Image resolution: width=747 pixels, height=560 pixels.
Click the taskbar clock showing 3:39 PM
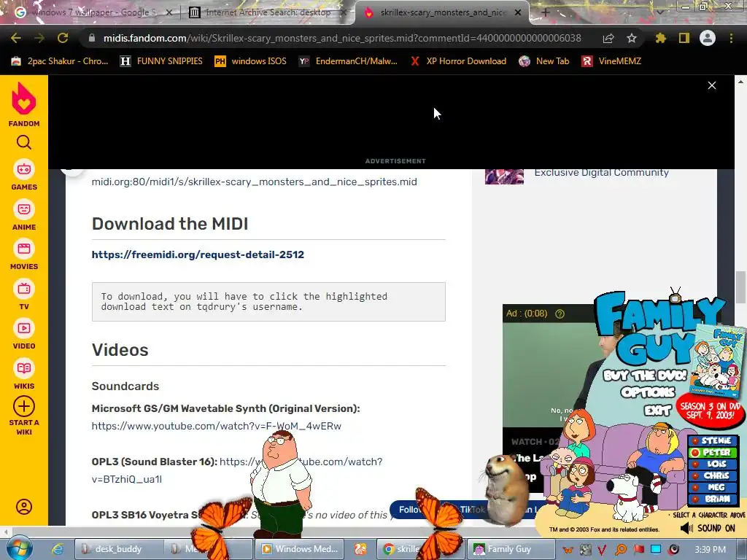point(711,550)
